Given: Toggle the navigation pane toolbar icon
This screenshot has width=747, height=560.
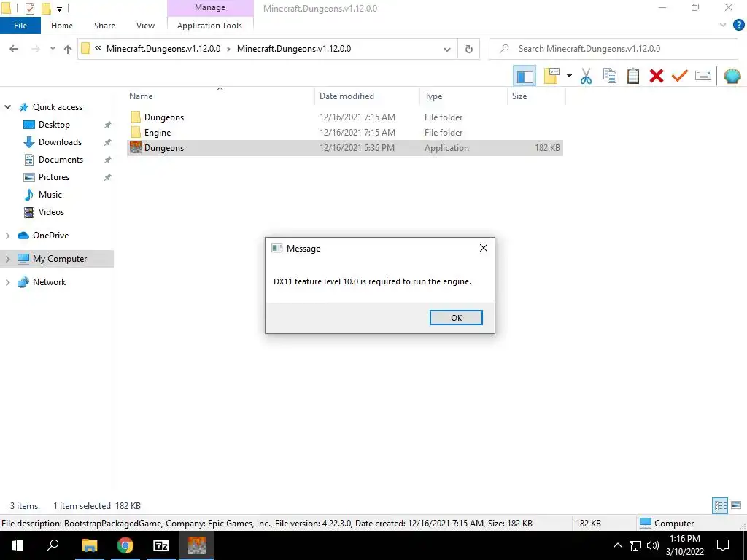Looking at the screenshot, I should pos(525,76).
